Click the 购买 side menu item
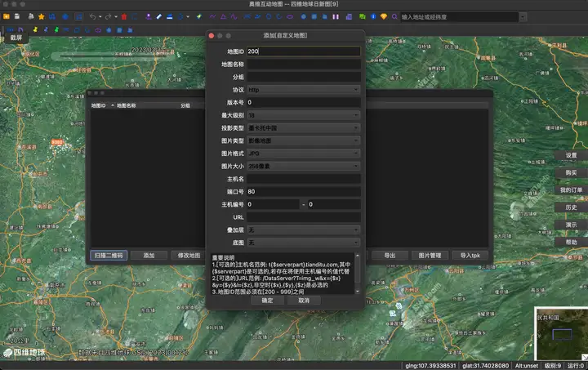The height and width of the screenshot is (370, 588). tap(571, 172)
